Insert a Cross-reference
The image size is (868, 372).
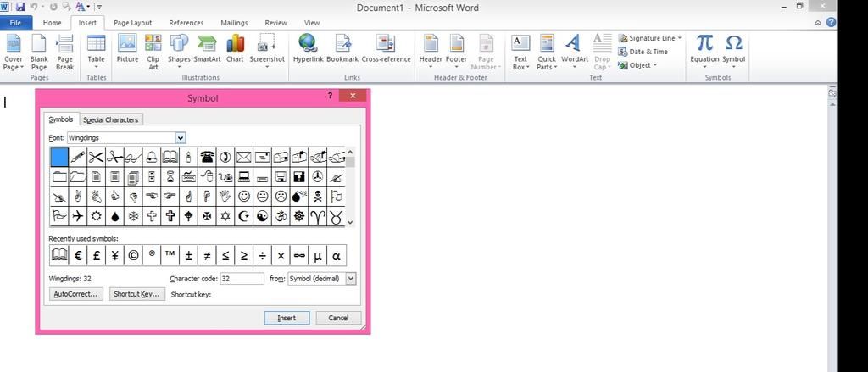pos(386,48)
